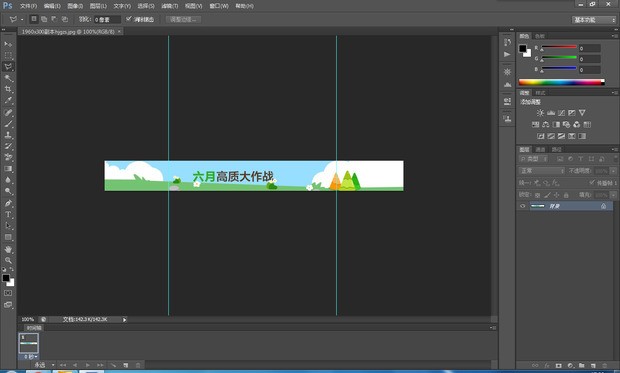Choose Add to Selection mode

44,19
